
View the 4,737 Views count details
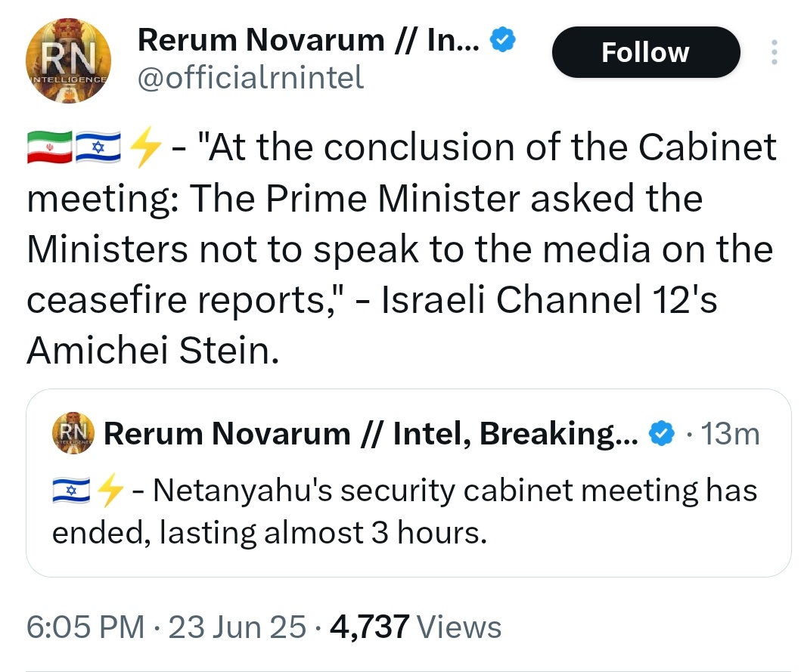pos(415,627)
